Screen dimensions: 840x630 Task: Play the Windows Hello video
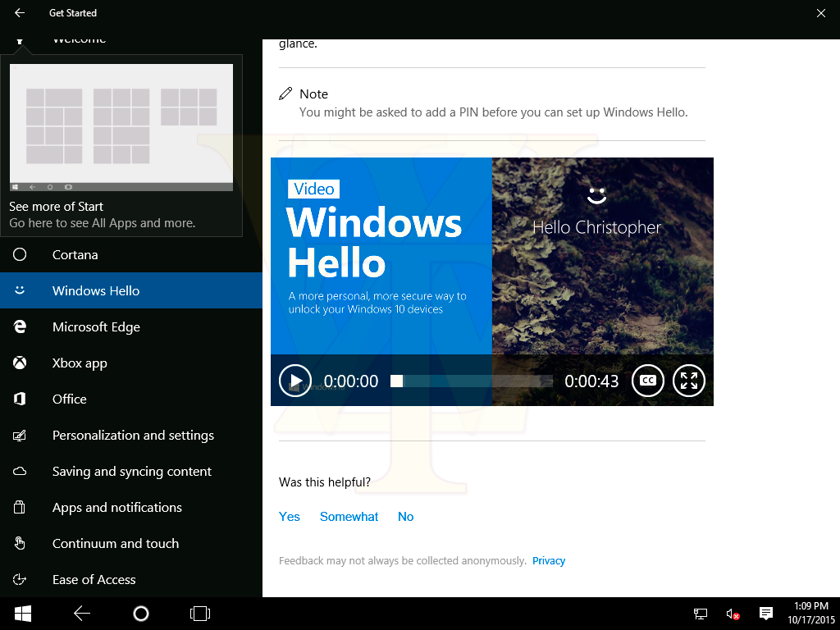tap(295, 381)
